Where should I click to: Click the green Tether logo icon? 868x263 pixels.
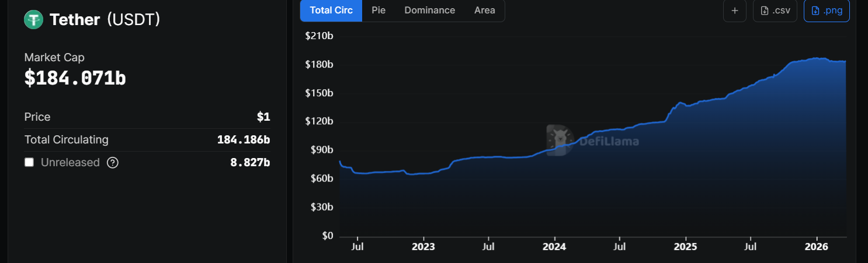33,20
